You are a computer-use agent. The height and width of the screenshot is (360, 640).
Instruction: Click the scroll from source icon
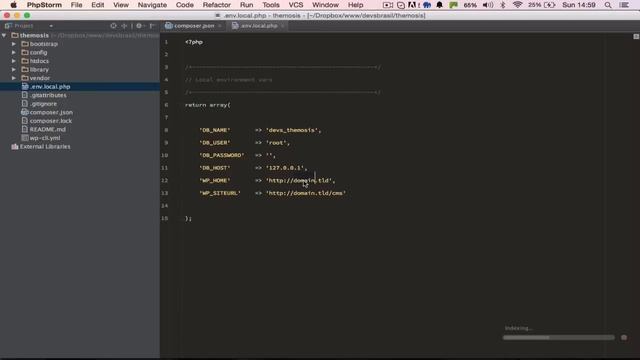[113, 26]
